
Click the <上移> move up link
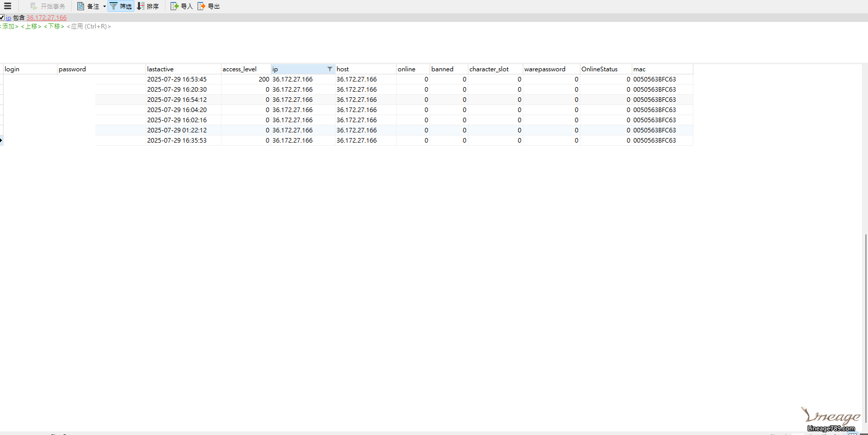coord(31,26)
